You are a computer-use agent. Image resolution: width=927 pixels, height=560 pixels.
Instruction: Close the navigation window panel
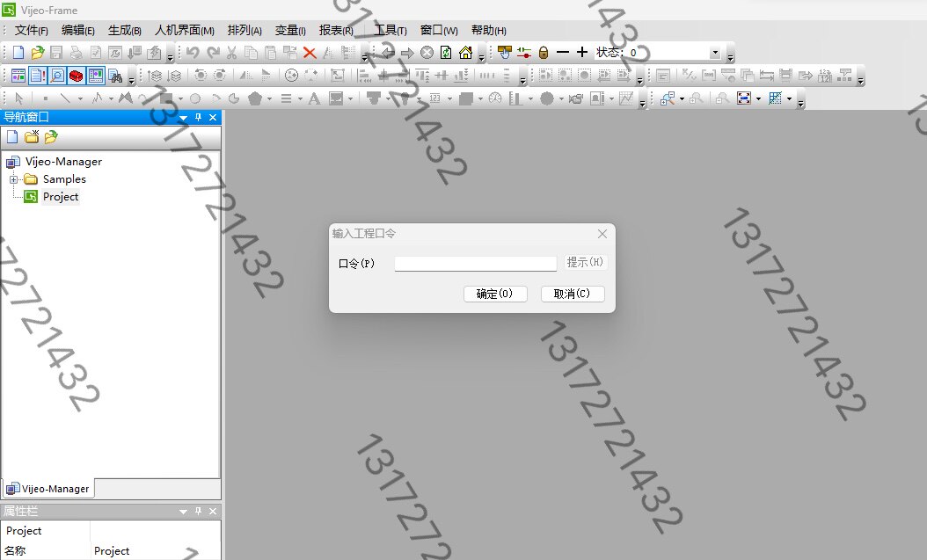[213, 117]
